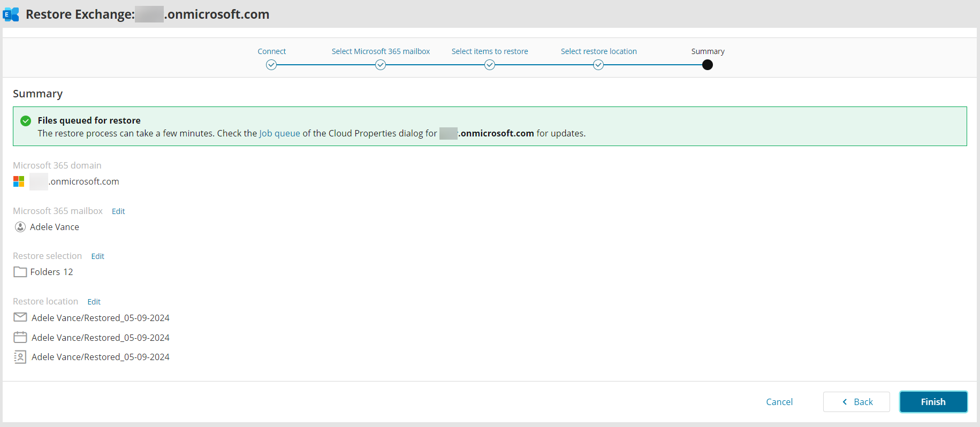This screenshot has height=427, width=980.
Task: Edit the Restore selection
Action: click(97, 256)
